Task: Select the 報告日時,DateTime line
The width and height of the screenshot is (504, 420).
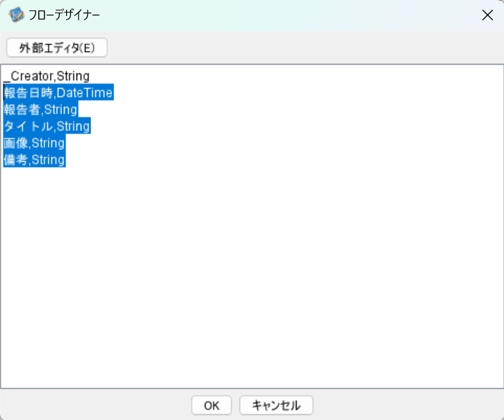Action: pos(58,93)
